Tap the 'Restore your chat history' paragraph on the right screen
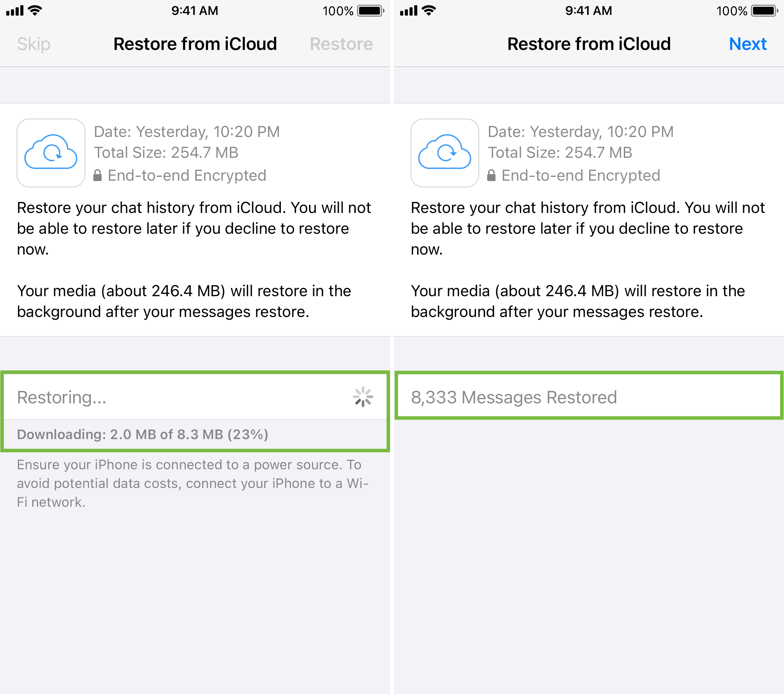This screenshot has height=694, width=784. tap(588, 228)
